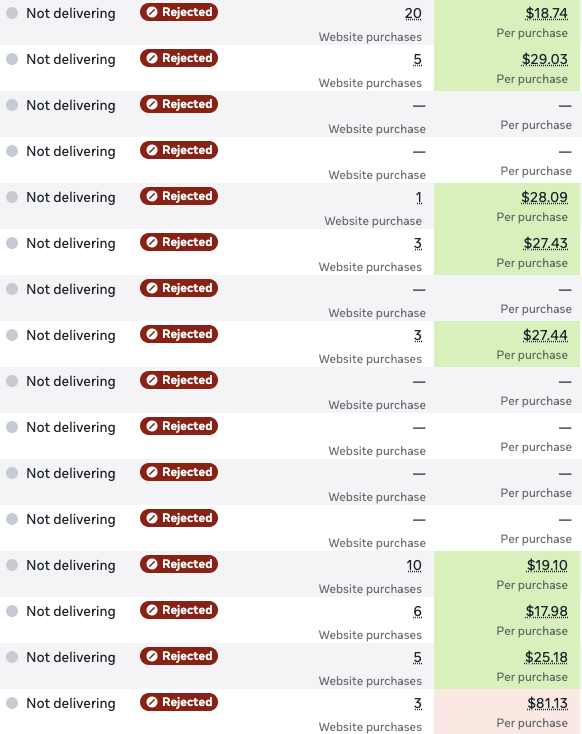Open the $25.18 cost per purchase value
Screen dimensions: 582x734
[546, 657]
